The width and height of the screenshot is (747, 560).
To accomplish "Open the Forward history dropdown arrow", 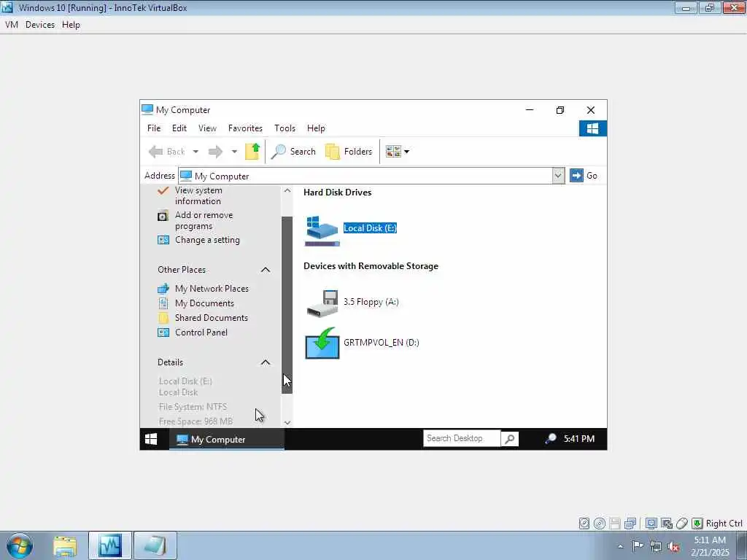I will pyautogui.click(x=234, y=152).
